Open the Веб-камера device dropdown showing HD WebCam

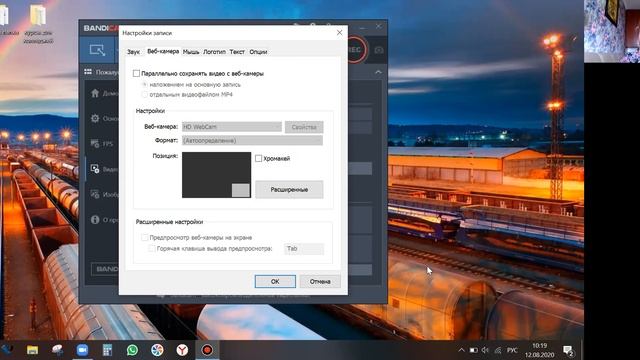pyautogui.click(x=232, y=127)
